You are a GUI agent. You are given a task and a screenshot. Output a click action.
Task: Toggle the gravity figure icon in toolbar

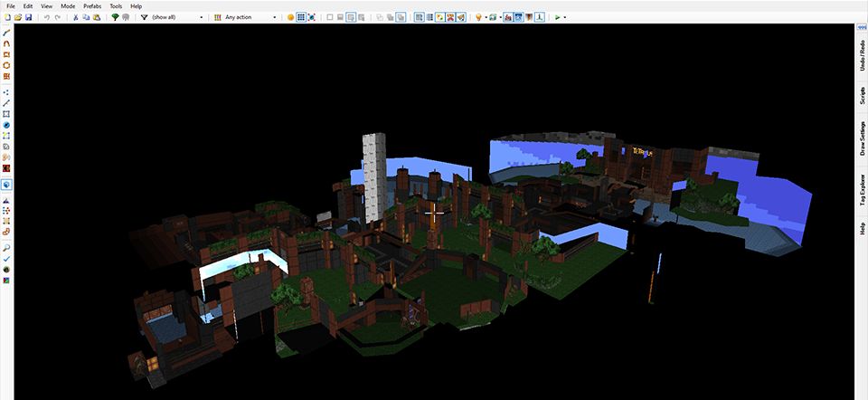[x=540, y=17]
